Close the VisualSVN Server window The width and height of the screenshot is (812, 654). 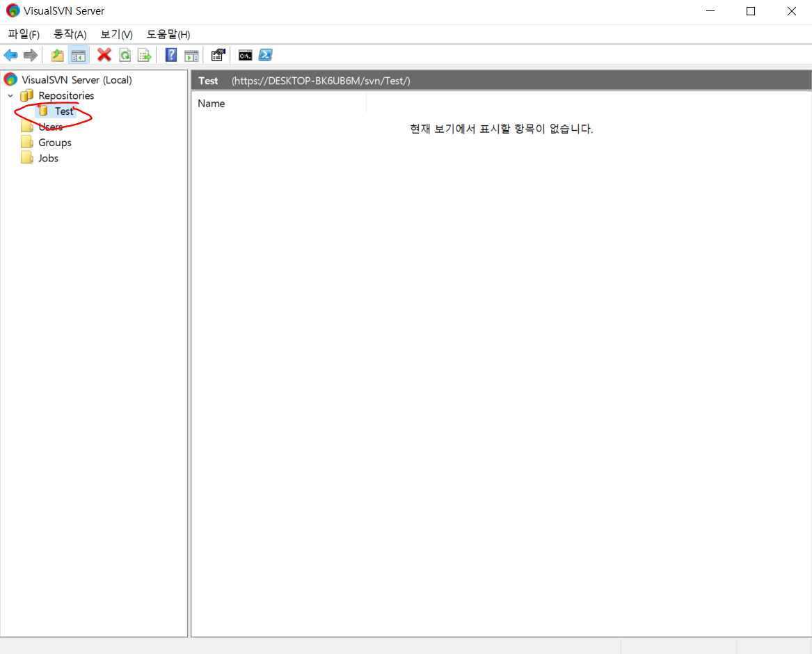click(791, 11)
